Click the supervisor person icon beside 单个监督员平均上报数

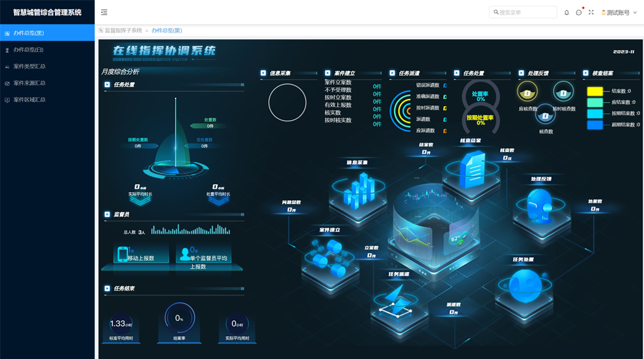tap(185, 253)
